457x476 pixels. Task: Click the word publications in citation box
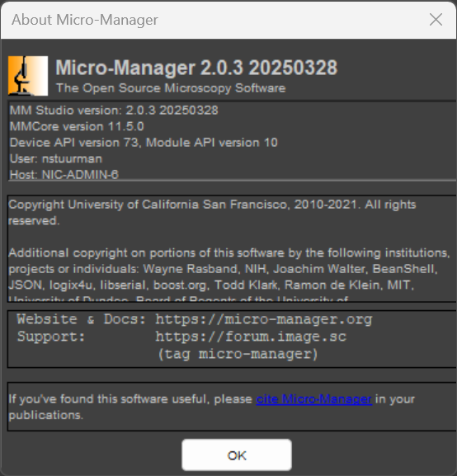coord(45,415)
